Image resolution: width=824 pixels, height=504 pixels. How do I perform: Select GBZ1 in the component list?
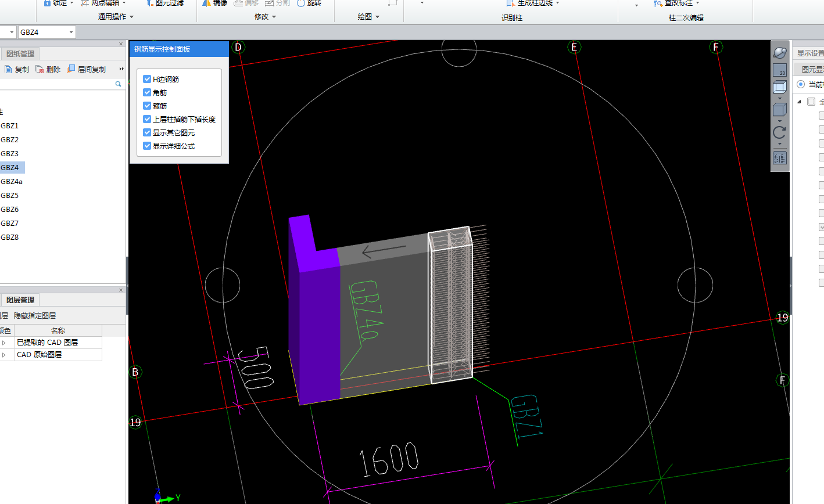coord(9,126)
